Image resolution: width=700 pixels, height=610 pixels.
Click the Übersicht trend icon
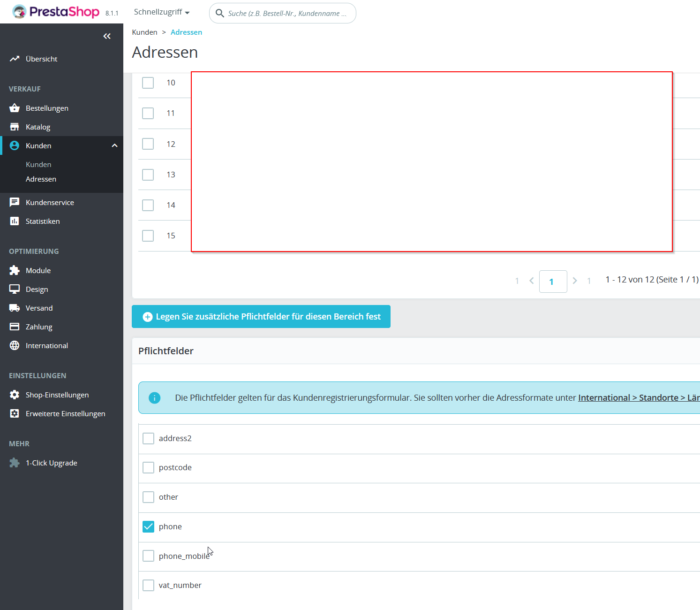coord(15,59)
